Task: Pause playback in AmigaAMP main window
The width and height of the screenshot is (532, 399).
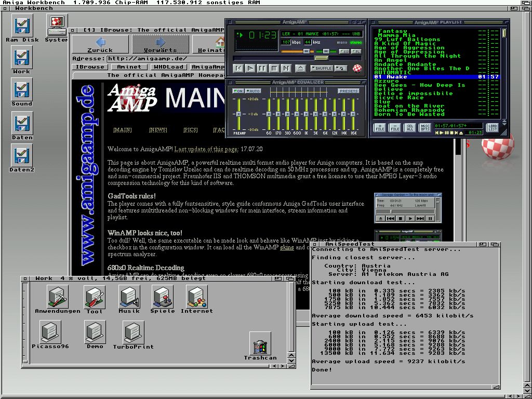Action: click(262, 69)
